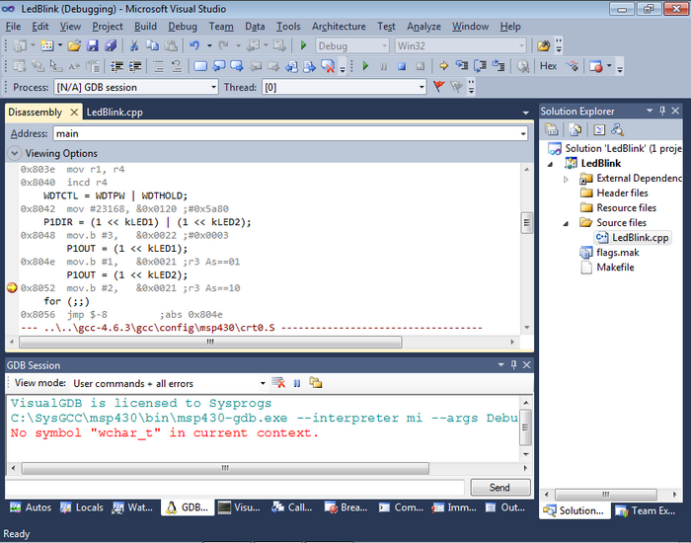
Task: Expand External Dependencies node
Action: click(566, 179)
